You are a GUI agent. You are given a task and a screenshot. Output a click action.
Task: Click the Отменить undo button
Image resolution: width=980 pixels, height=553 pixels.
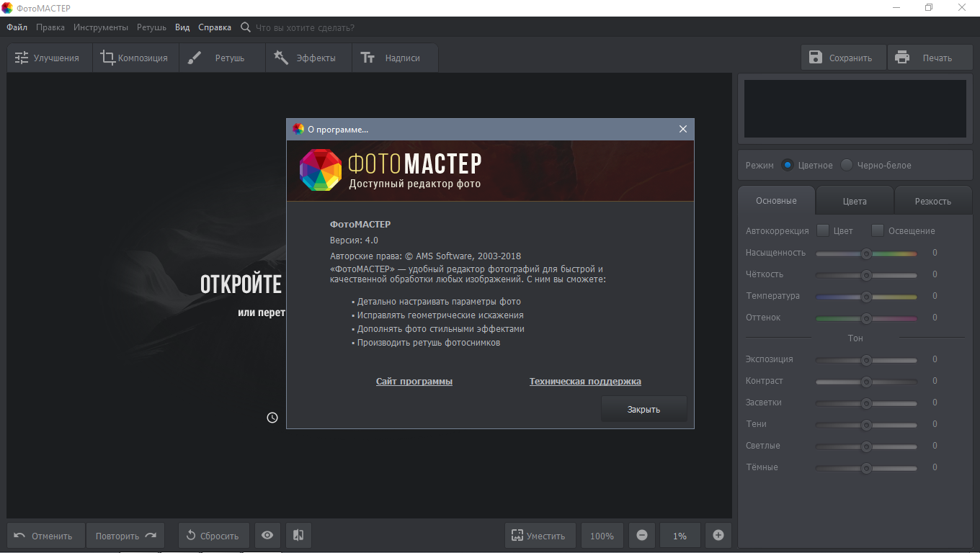[46, 536]
